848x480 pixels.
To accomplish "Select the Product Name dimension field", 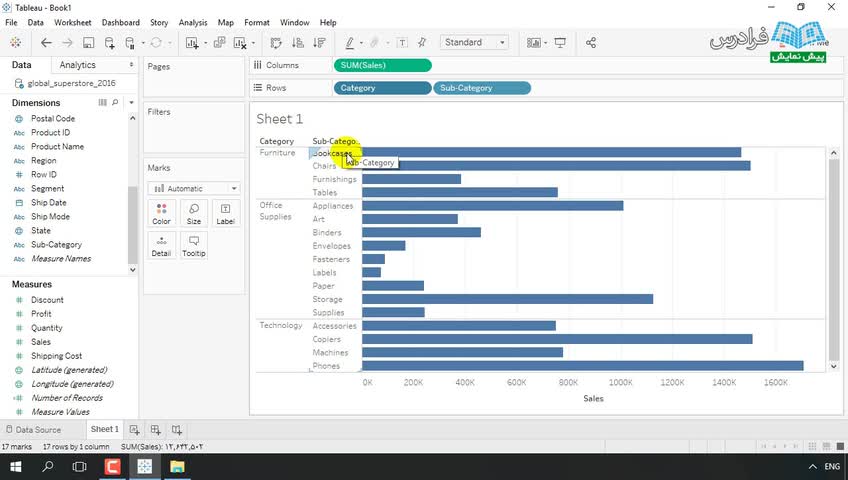I will [x=57, y=146].
